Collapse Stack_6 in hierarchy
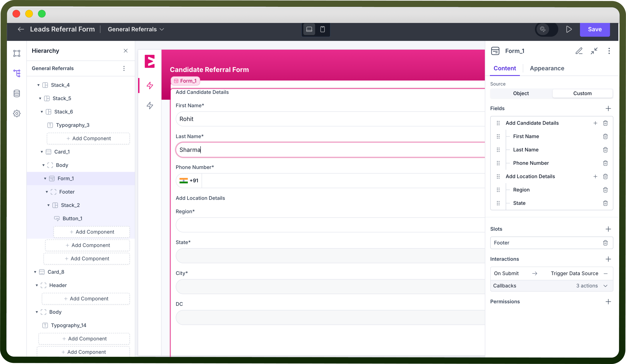 pos(42,112)
